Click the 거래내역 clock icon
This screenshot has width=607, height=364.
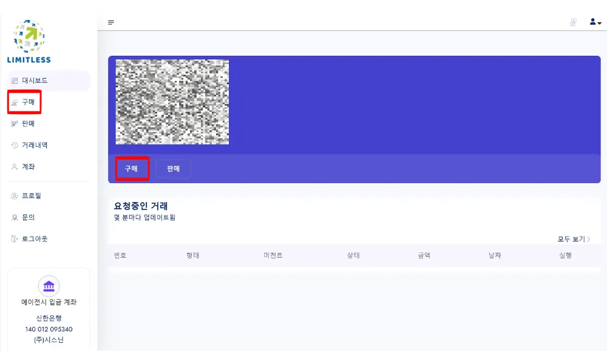[15, 146]
